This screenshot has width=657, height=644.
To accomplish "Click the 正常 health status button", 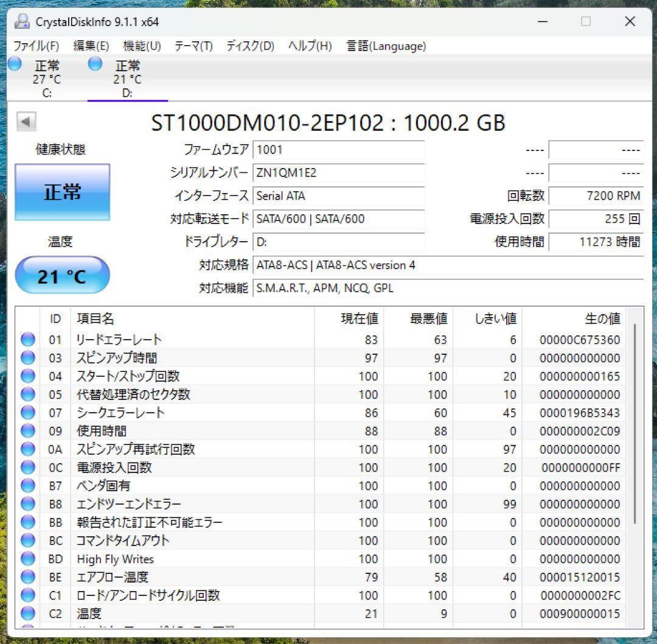I will tap(61, 192).
